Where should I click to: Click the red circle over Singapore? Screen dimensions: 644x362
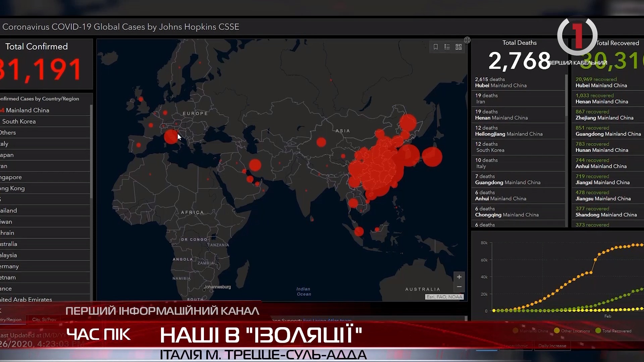coord(359,231)
